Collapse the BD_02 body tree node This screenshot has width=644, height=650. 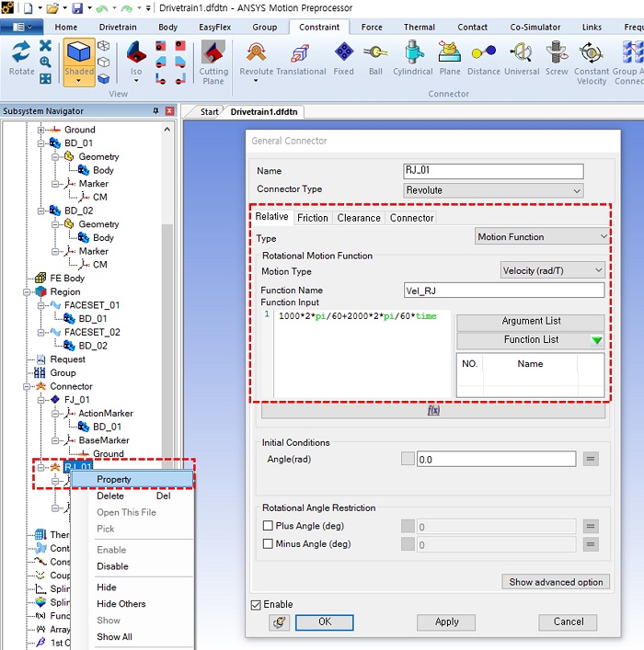[x=40, y=211]
